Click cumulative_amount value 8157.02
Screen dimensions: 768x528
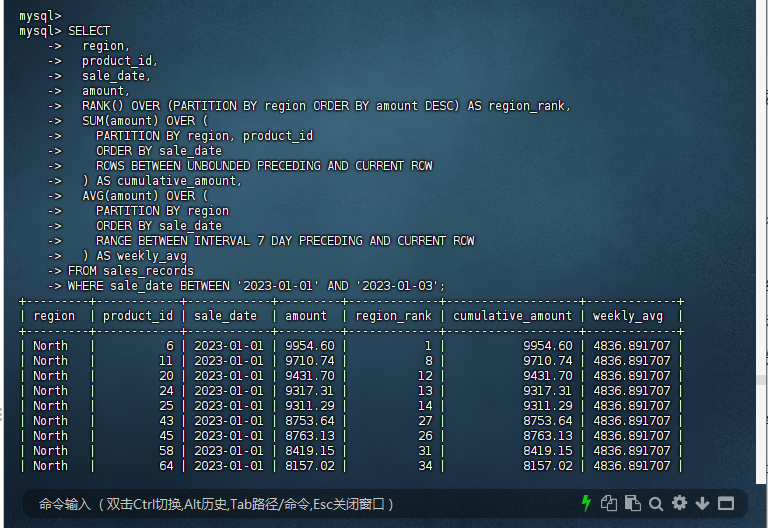click(548, 466)
